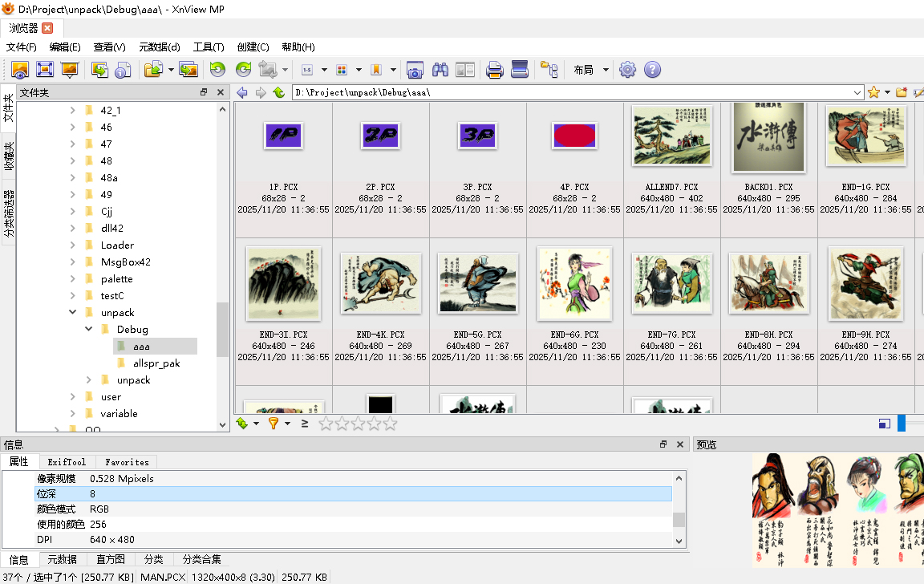The height and width of the screenshot is (584, 924).
Task: Float the 信息 panel with the undock button
Action: pyautogui.click(x=663, y=444)
